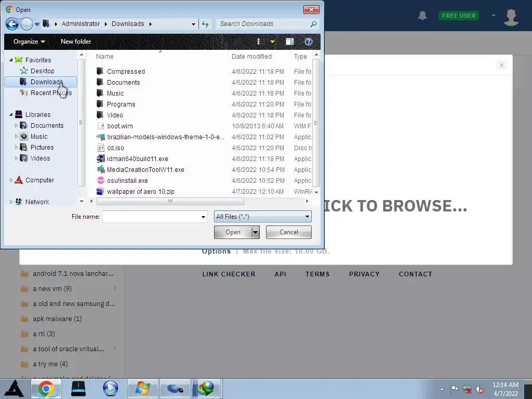
Task: Click the search magnifier icon in Search Downloads
Action: point(313,24)
